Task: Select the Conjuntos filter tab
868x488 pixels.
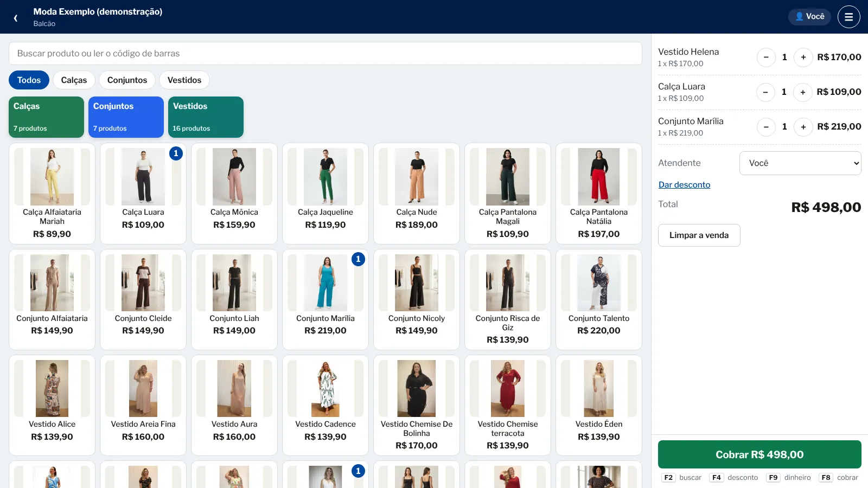Action: (127, 80)
